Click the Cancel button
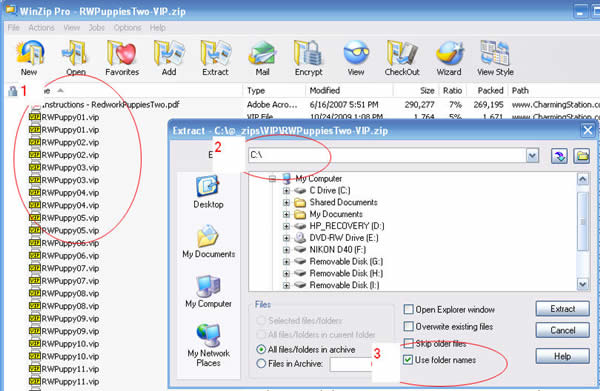The width and height of the screenshot is (600, 391). (562, 330)
